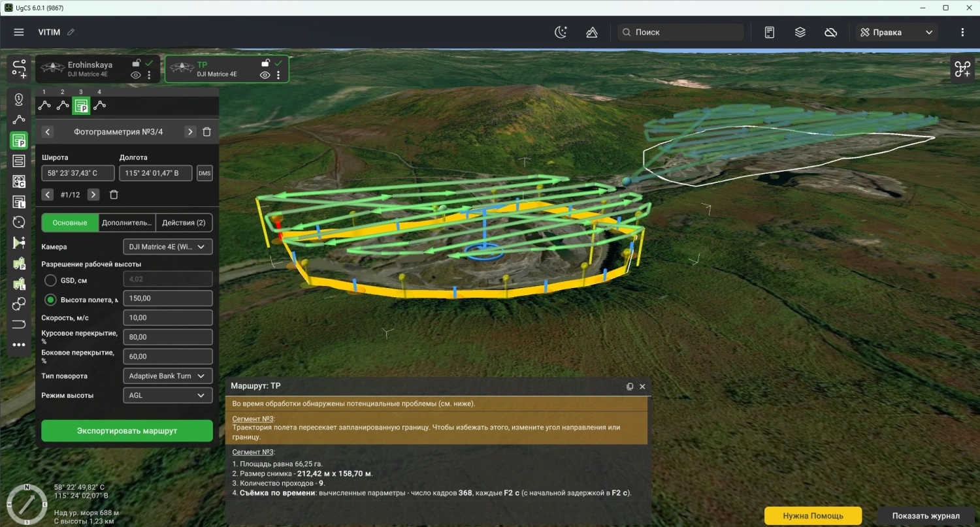Open the map layers icon
The width and height of the screenshot is (980, 527).
click(x=800, y=32)
